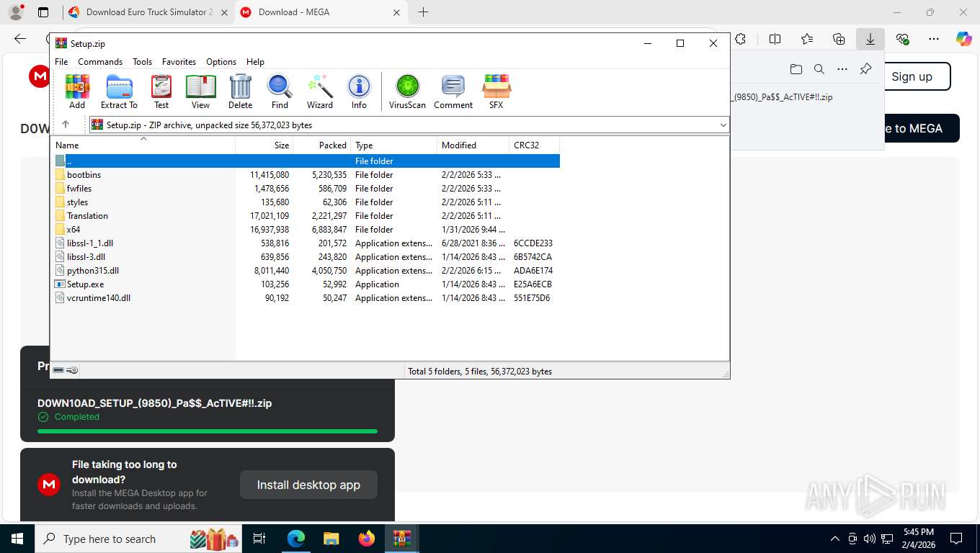Screen dimensions: 980x553
Task: Close the Download - MEGA tab
Action: coord(396,12)
